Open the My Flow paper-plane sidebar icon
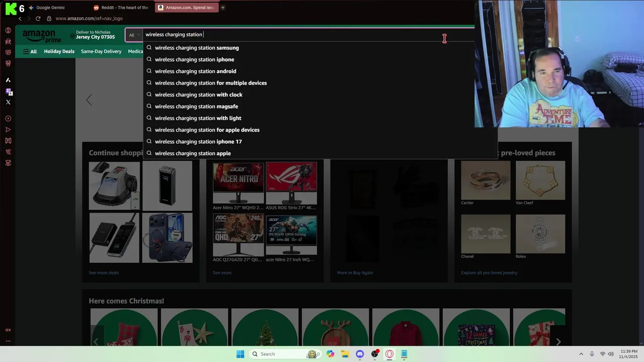Viewport: 644px width, 362px height. [x=8, y=130]
